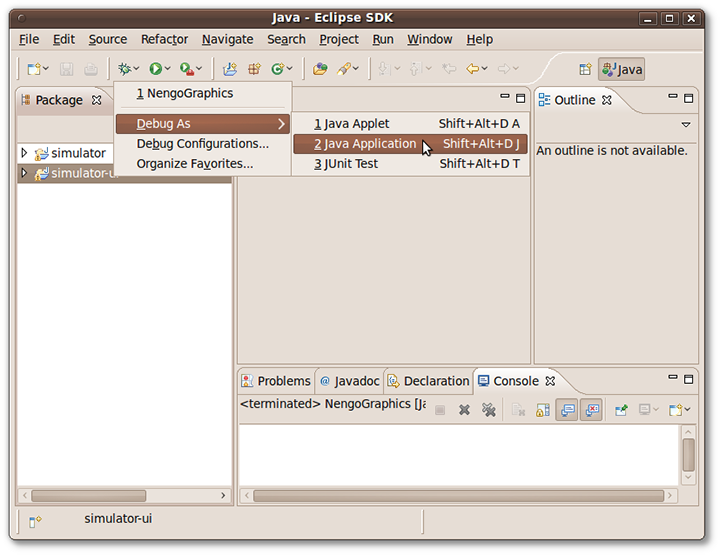Click the New Java Class icon

(277, 69)
